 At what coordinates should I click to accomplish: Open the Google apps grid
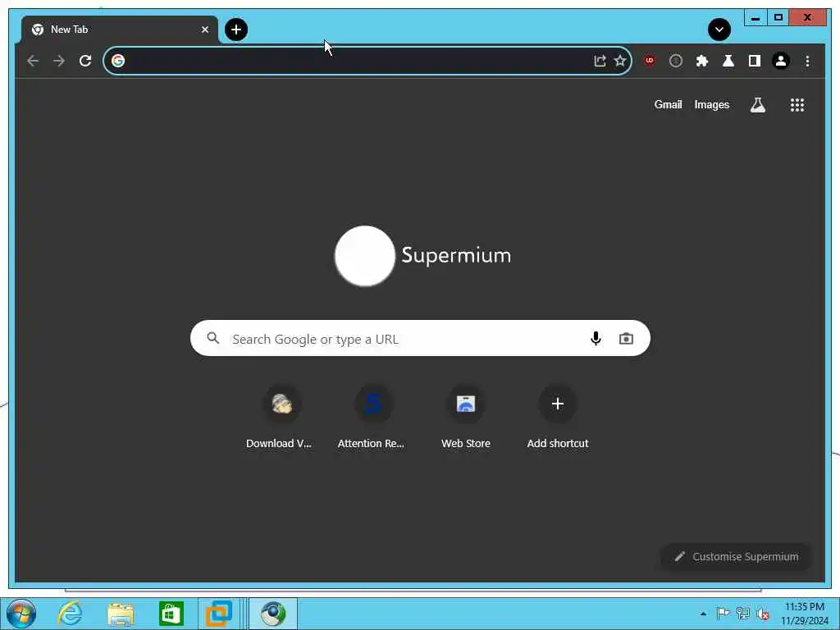point(797,105)
